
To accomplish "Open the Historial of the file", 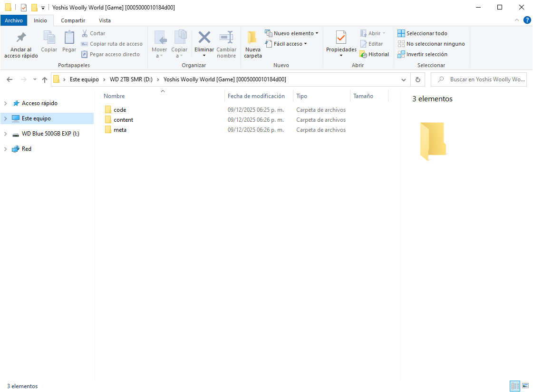I will coord(374,54).
